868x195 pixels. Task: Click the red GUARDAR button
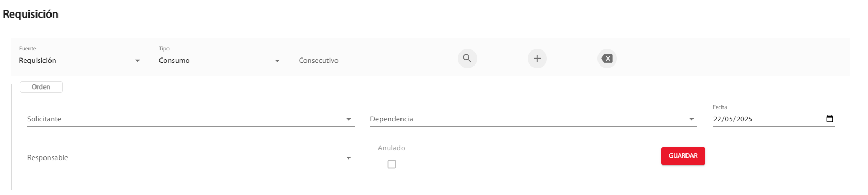point(683,156)
